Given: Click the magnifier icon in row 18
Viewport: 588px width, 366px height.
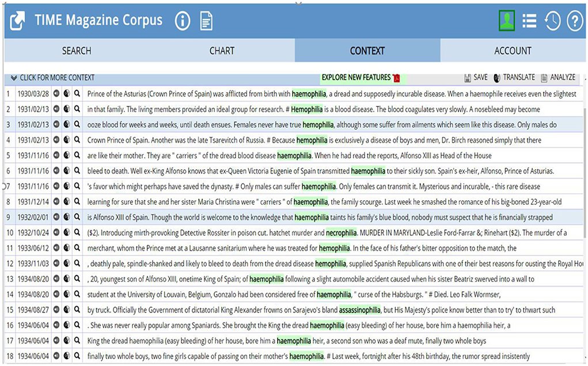Looking at the screenshot, I should click(77, 356).
